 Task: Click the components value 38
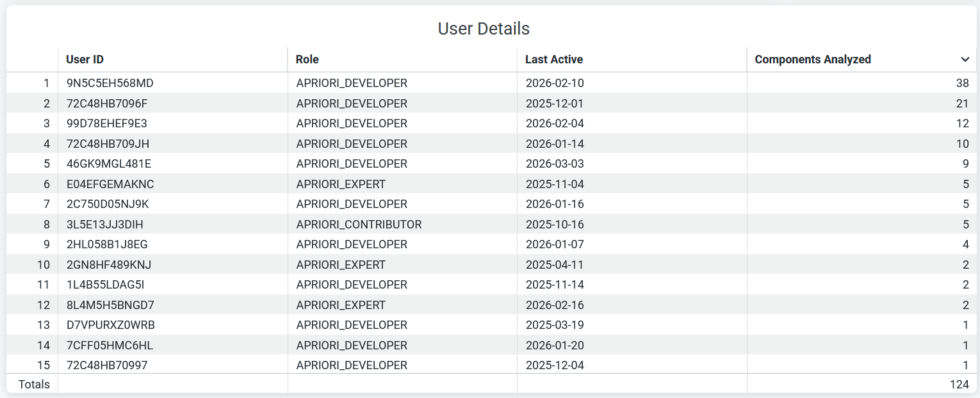(962, 83)
